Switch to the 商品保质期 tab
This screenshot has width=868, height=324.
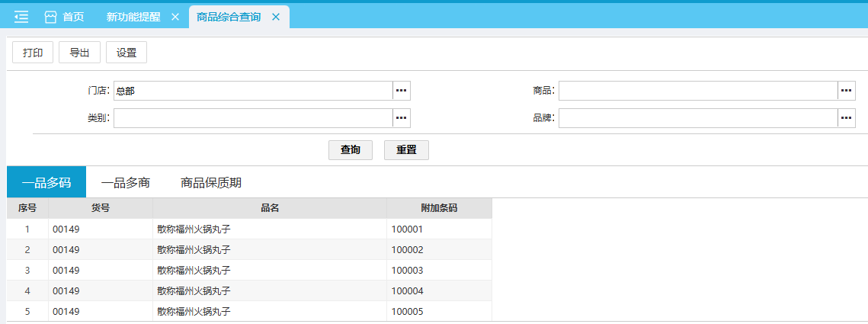click(211, 183)
